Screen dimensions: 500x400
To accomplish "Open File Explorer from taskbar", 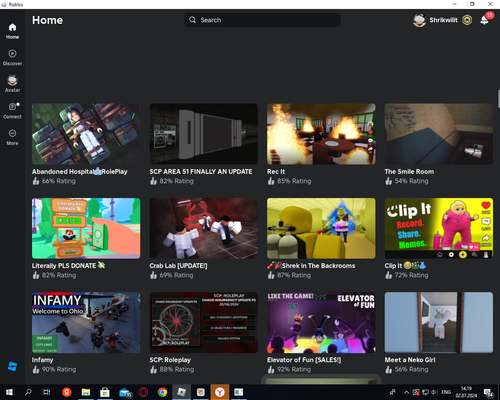I will click(86, 392).
